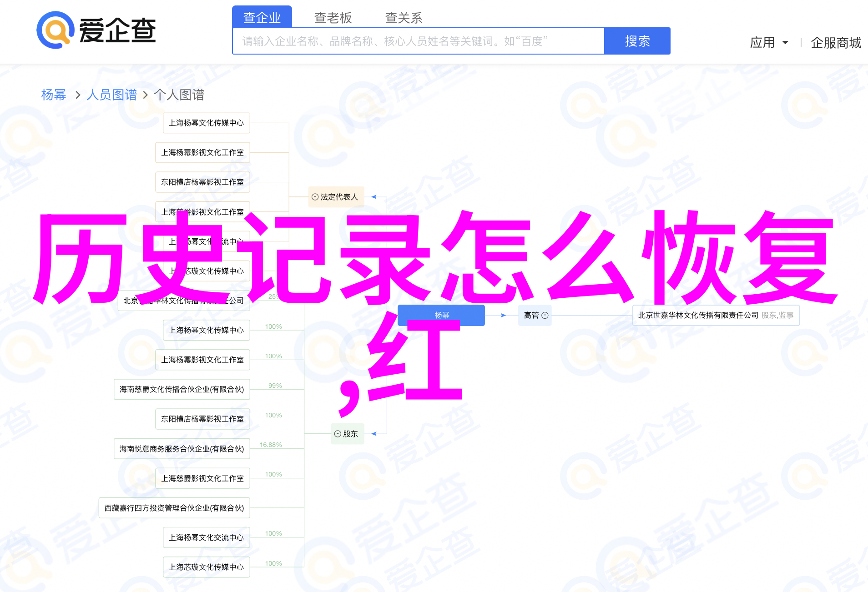The image size is (868, 592).
Task: Open top 上海杨幂文化传媒中心 legal representative node
Action: 207,123
